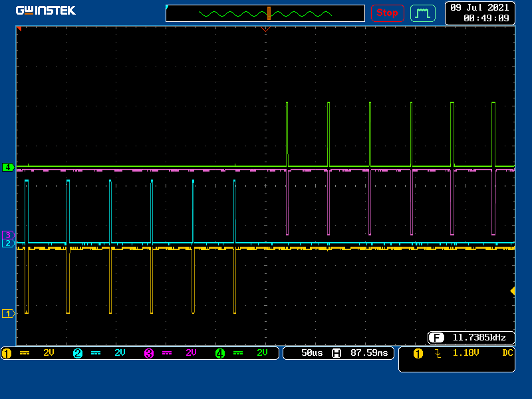Open the 1.18V trigger level setting

pos(465,353)
